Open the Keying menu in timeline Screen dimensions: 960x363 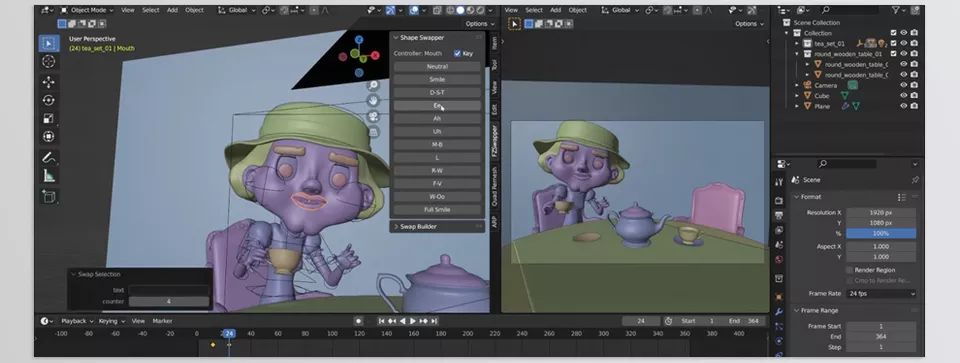coord(111,321)
